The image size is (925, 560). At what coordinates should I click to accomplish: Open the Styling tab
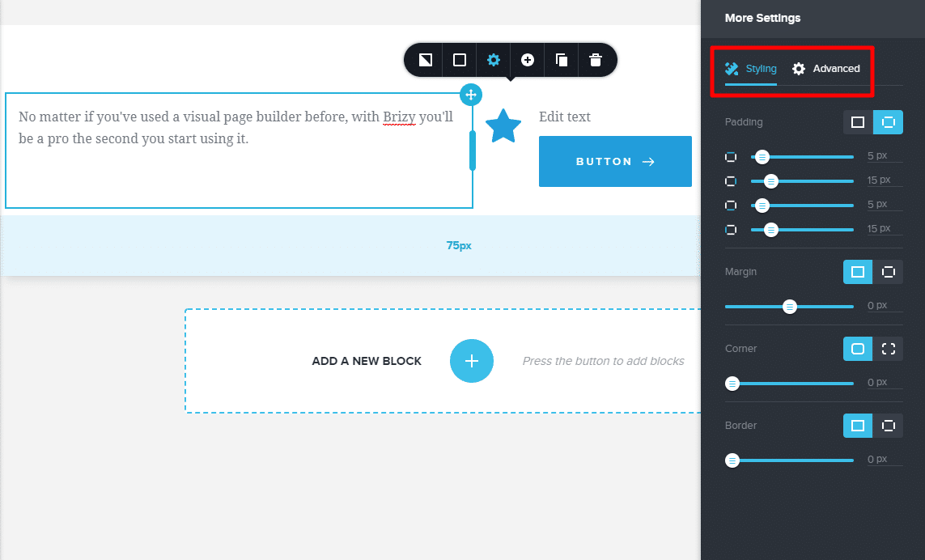(x=750, y=69)
